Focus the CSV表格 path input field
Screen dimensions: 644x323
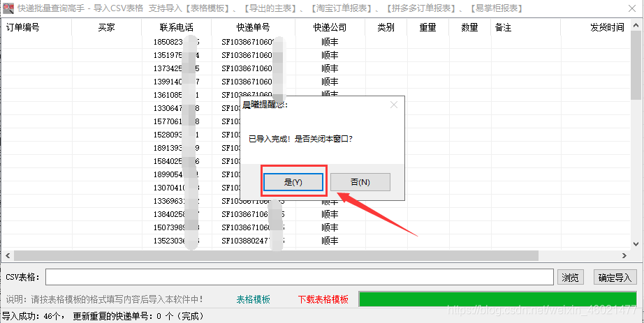pos(300,277)
